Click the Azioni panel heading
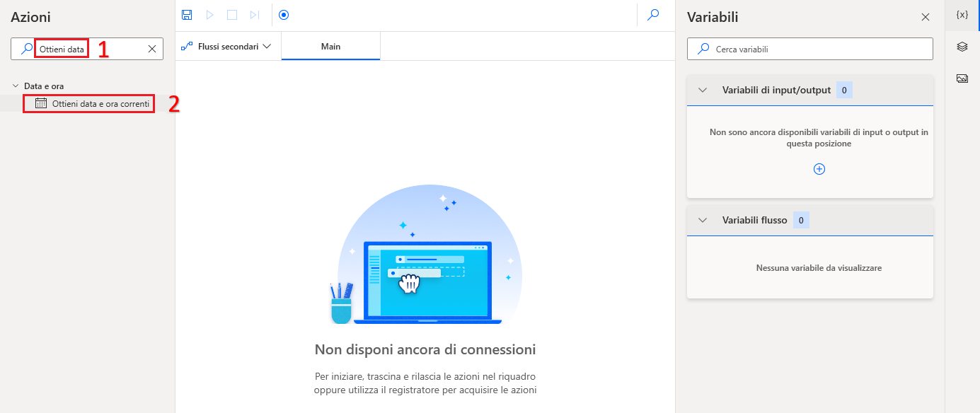 tap(30, 18)
